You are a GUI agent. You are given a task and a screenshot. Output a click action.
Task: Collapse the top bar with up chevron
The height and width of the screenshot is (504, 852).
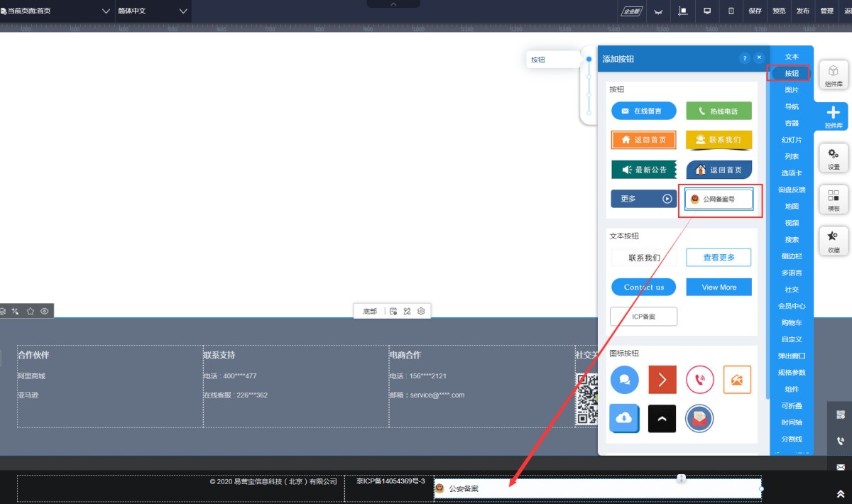393,4
